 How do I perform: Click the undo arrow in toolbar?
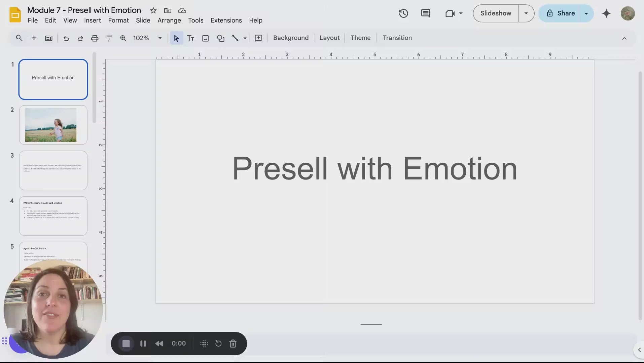coord(66,38)
